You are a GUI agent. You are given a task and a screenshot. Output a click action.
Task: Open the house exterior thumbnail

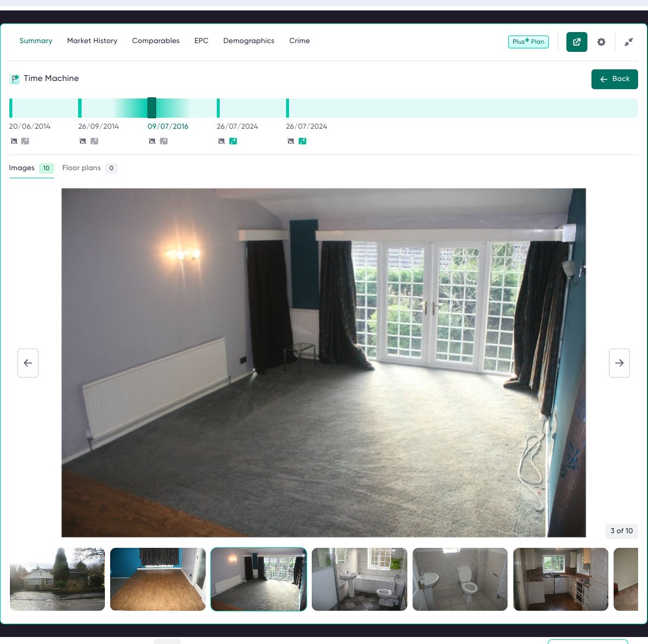click(x=58, y=579)
